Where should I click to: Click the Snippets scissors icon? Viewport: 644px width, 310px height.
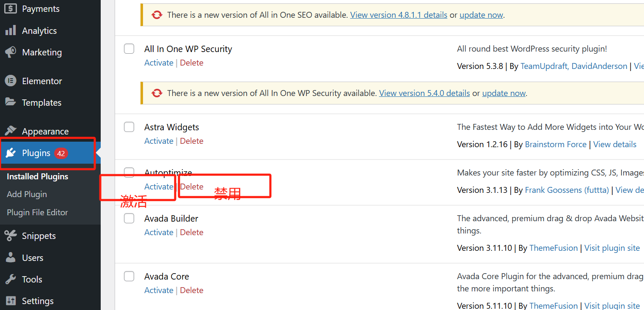pos(11,236)
